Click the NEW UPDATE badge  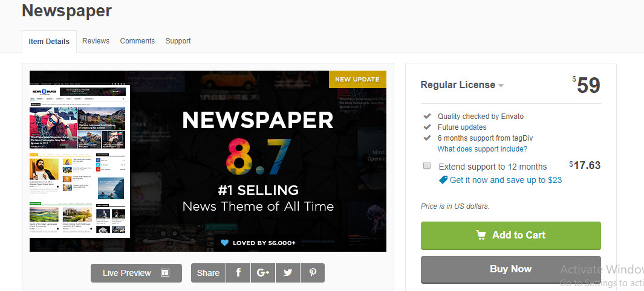tap(357, 79)
